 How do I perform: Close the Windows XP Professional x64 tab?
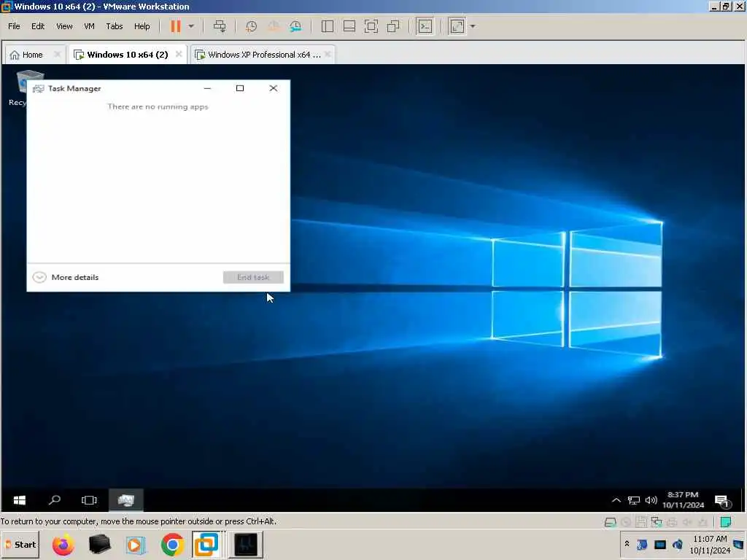tap(328, 54)
